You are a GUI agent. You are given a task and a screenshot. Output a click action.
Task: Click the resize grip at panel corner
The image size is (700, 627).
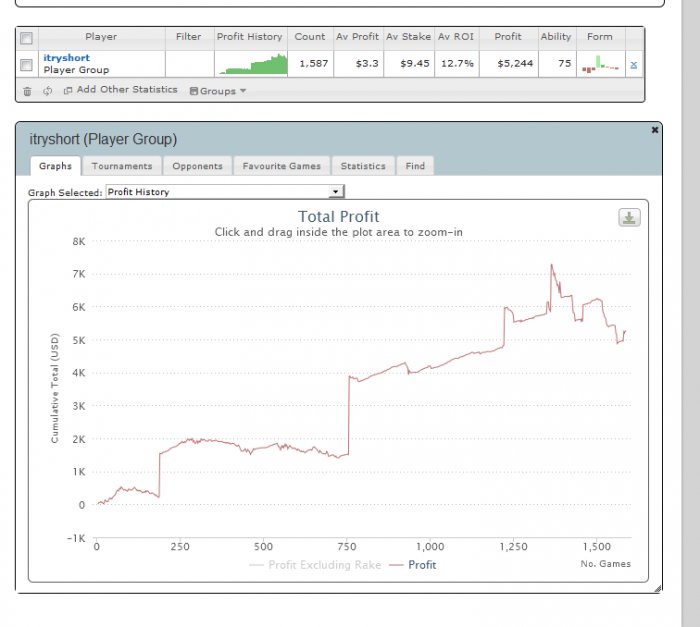[658, 589]
